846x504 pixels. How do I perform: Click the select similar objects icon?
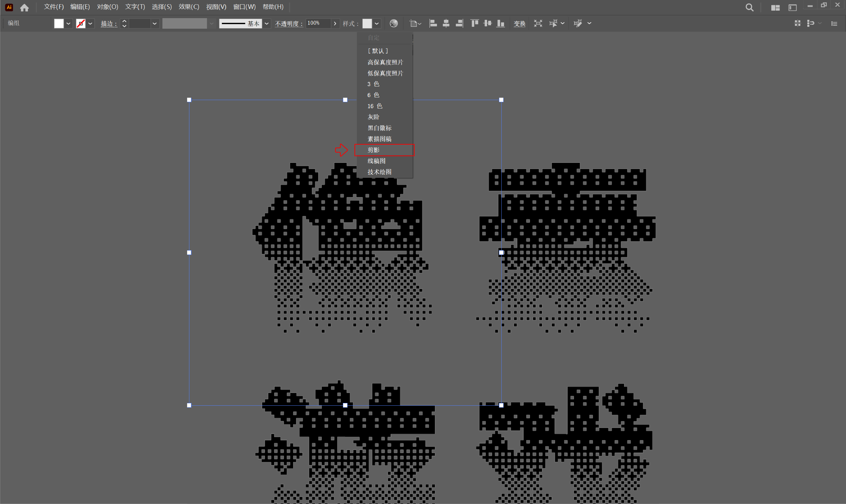(x=553, y=23)
